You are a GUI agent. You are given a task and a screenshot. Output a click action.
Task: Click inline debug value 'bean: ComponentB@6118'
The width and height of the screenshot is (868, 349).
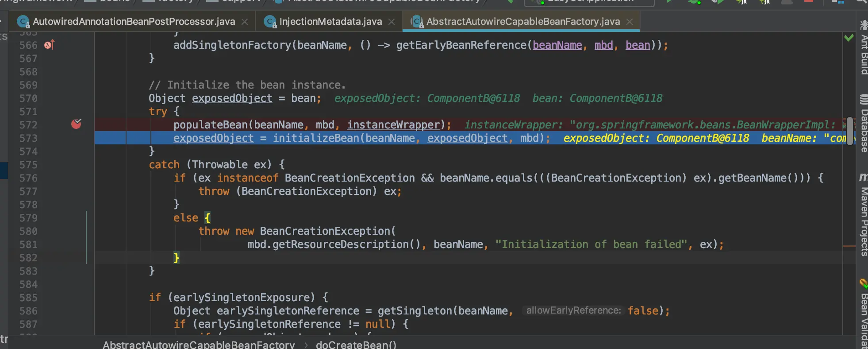click(597, 98)
